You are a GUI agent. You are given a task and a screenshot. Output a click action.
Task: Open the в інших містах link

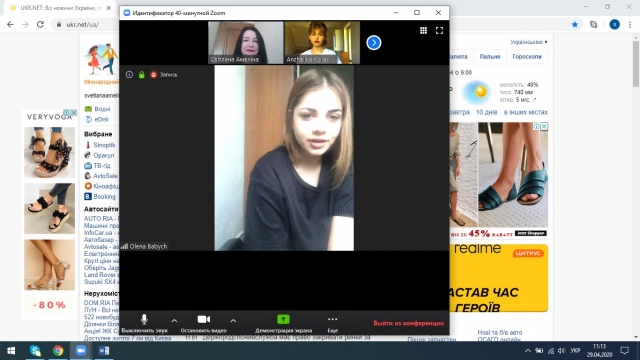pos(525,112)
